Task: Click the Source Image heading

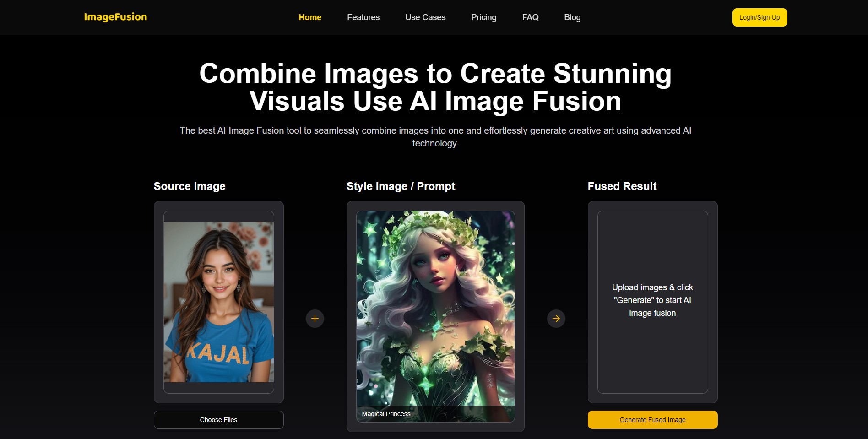Action: [x=190, y=186]
